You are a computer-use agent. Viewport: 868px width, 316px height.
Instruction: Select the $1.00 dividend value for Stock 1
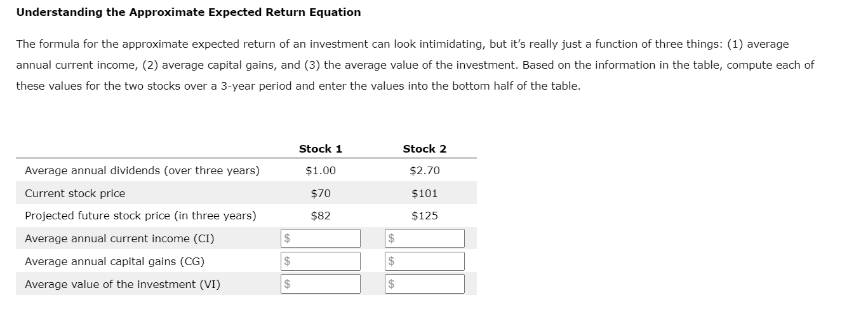[321, 170]
